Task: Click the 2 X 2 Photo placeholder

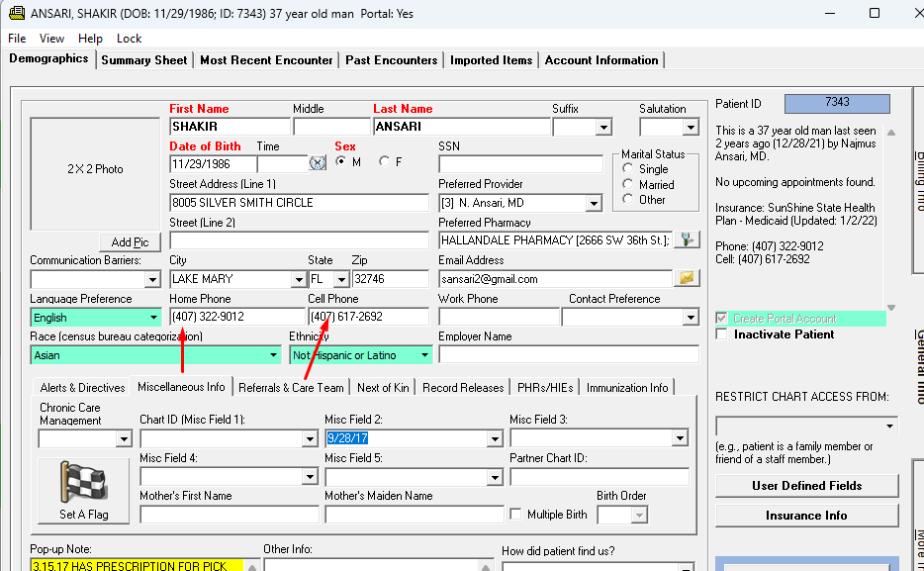Action: 96,169
